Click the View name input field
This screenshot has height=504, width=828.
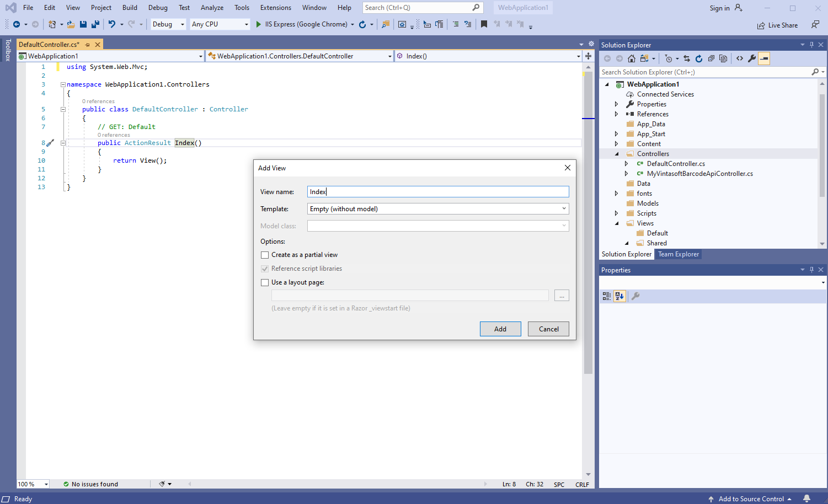437,192
